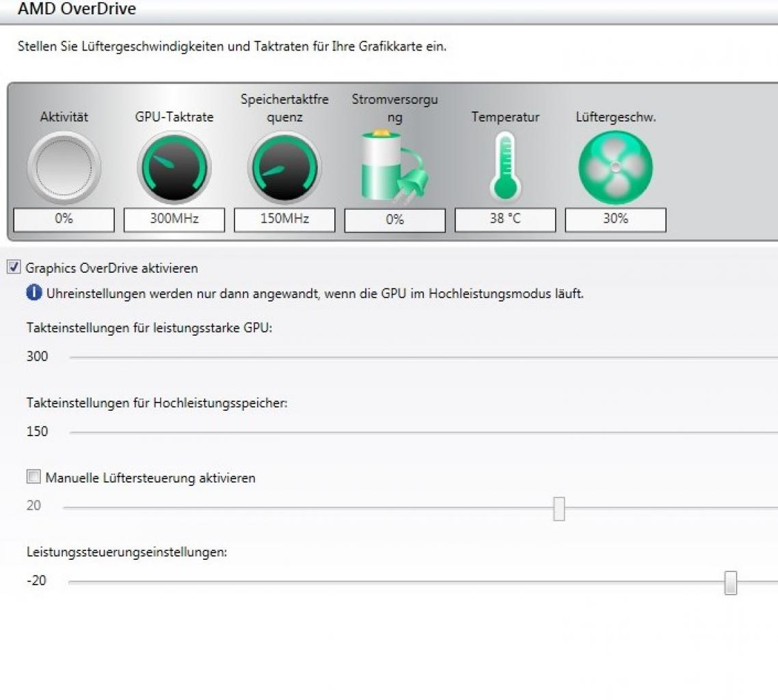Click the Stromversorgung 0% value box
This screenshot has height=700, width=778.
395,219
